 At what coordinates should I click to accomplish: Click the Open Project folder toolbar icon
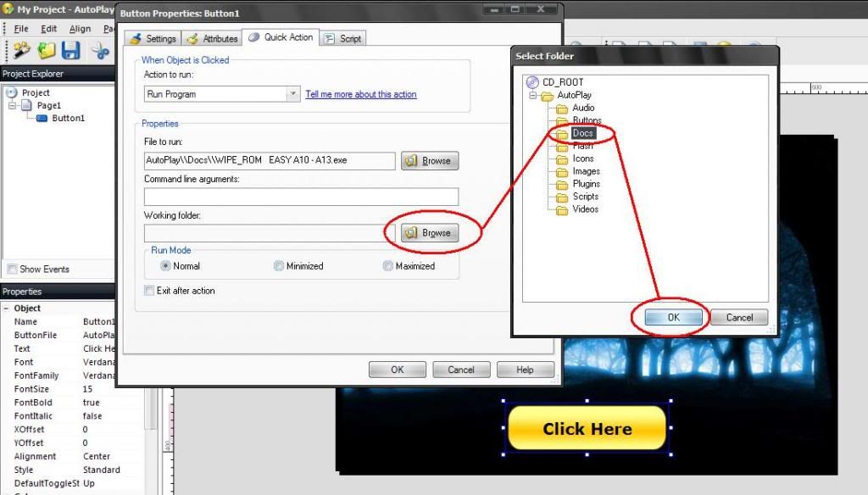click(x=47, y=51)
